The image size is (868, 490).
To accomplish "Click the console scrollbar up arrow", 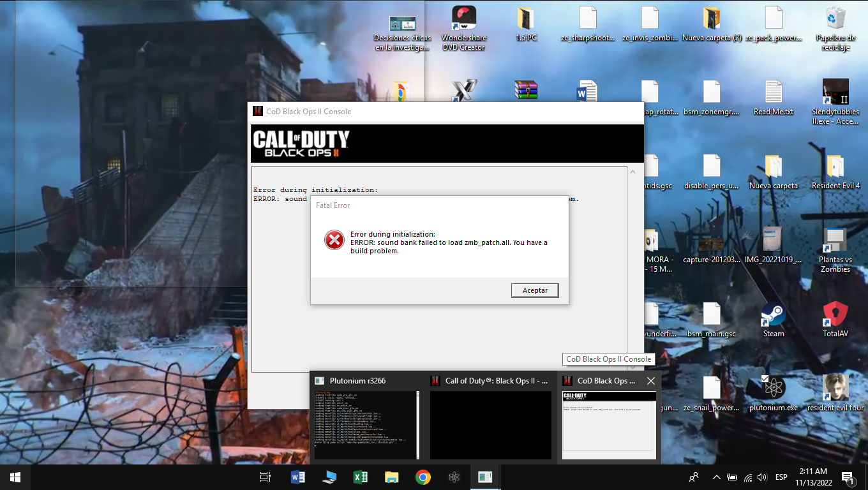I will tap(632, 172).
